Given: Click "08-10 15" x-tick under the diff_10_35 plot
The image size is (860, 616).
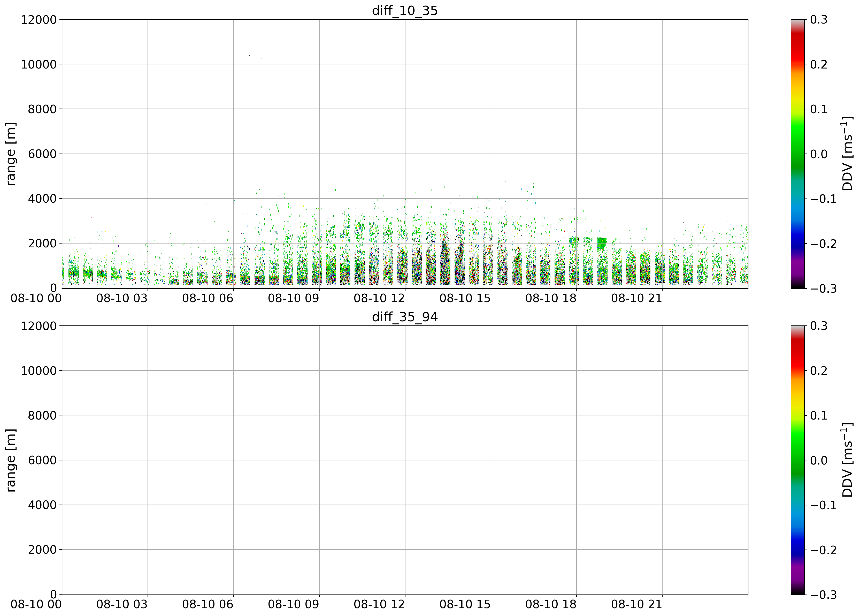Looking at the screenshot, I should point(465,298).
